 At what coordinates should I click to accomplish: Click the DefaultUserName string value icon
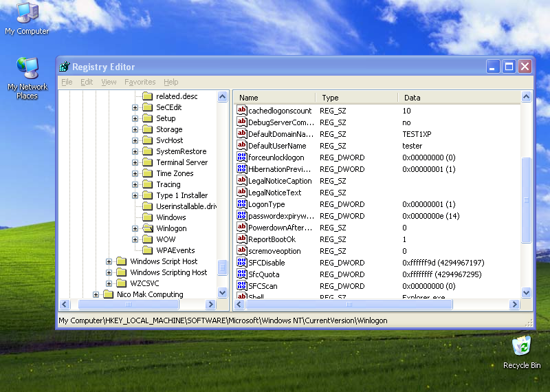point(242,145)
